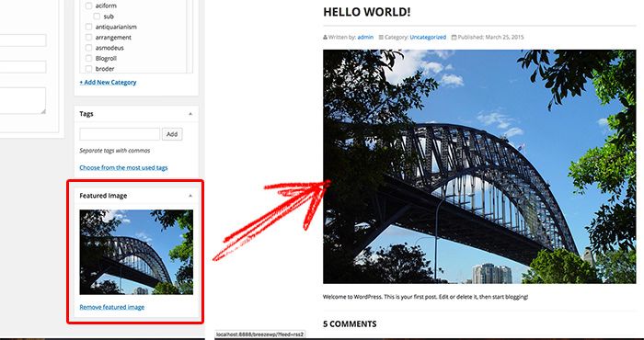Image resolution: width=644 pixels, height=340 pixels.
Task: Open Choose from the most used tags
Action: point(123,167)
